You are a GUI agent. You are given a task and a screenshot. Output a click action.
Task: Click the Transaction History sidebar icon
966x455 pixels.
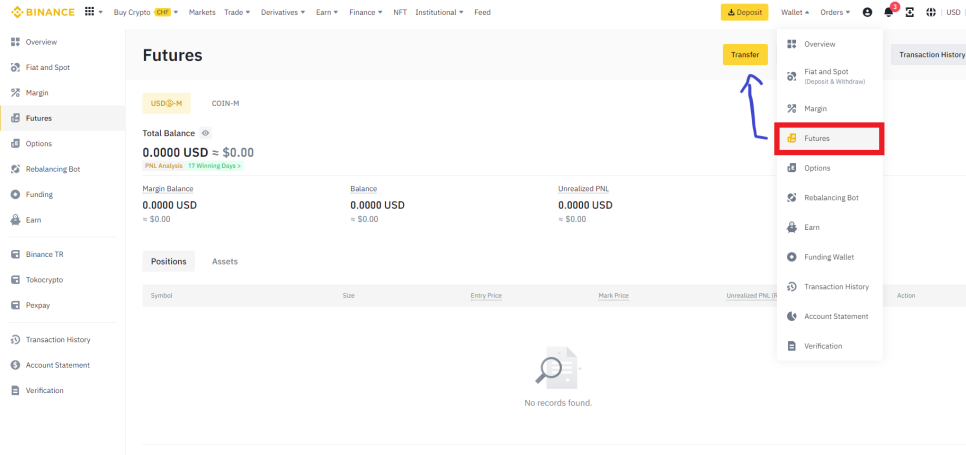point(16,339)
